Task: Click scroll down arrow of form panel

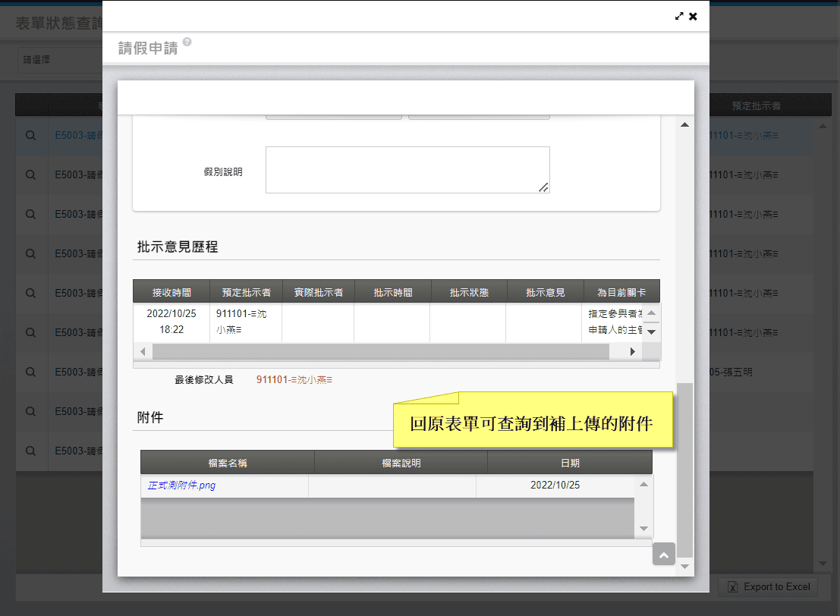Action: pyautogui.click(x=684, y=566)
